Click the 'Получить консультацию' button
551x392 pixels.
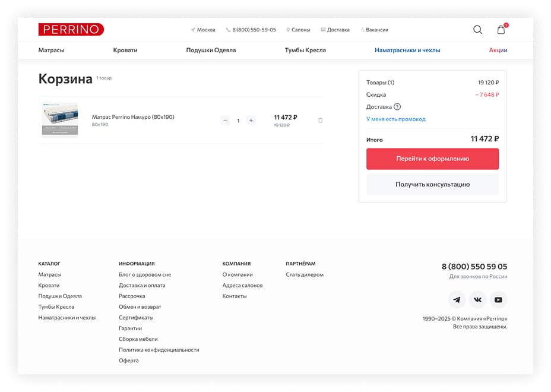pos(432,185)
